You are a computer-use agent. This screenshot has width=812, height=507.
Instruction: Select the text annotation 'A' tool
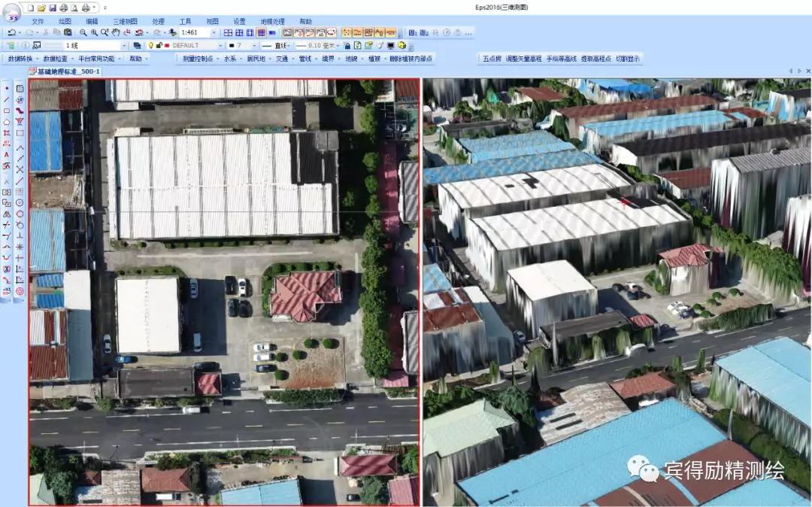tap(7, 154)
